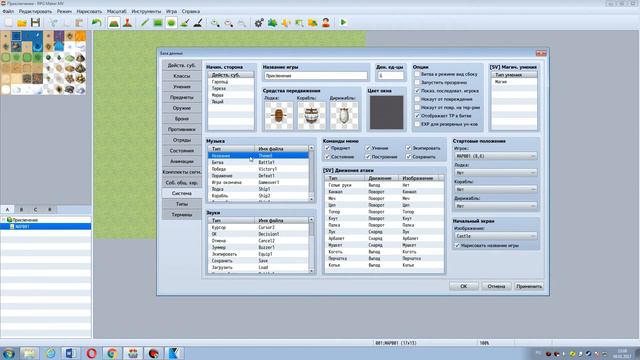
Task: Switch to the Классы database tab
Action: [x=182, y=76]
